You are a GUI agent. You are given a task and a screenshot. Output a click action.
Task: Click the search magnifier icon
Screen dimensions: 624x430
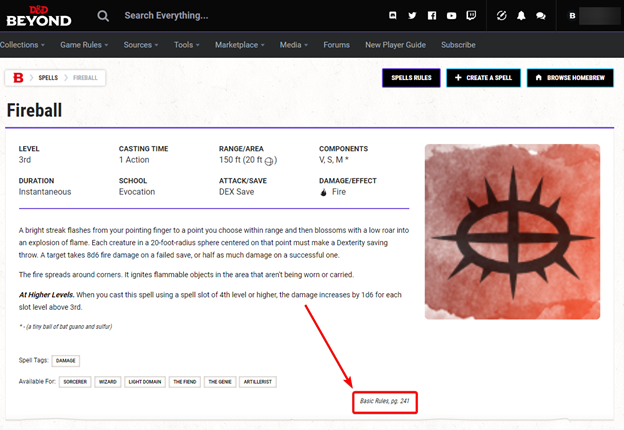point(103,16)
